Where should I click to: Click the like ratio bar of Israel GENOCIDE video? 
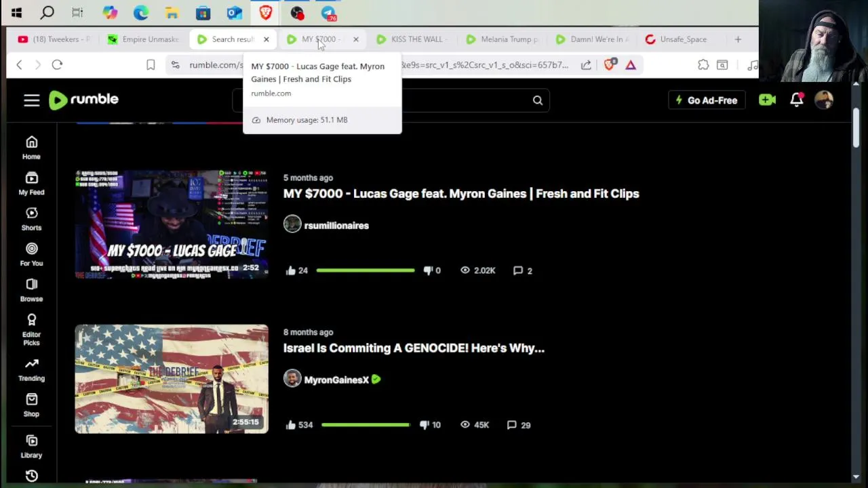pyautogui.click(x=366, y=425)
